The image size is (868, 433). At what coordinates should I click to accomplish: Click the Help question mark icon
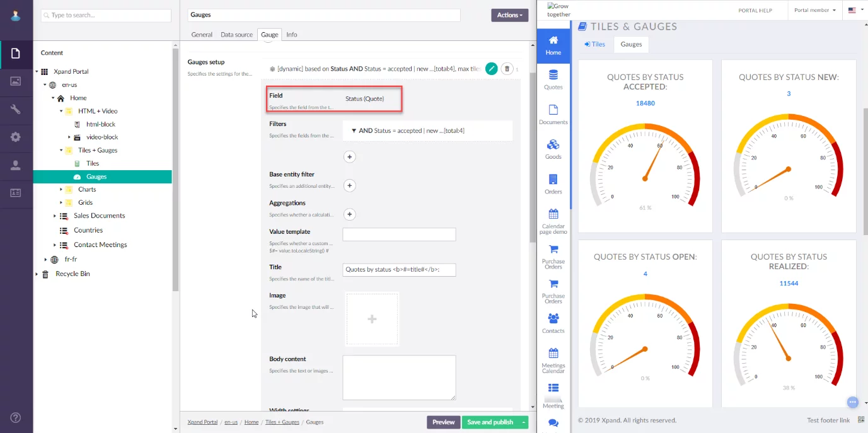(16, 417)
